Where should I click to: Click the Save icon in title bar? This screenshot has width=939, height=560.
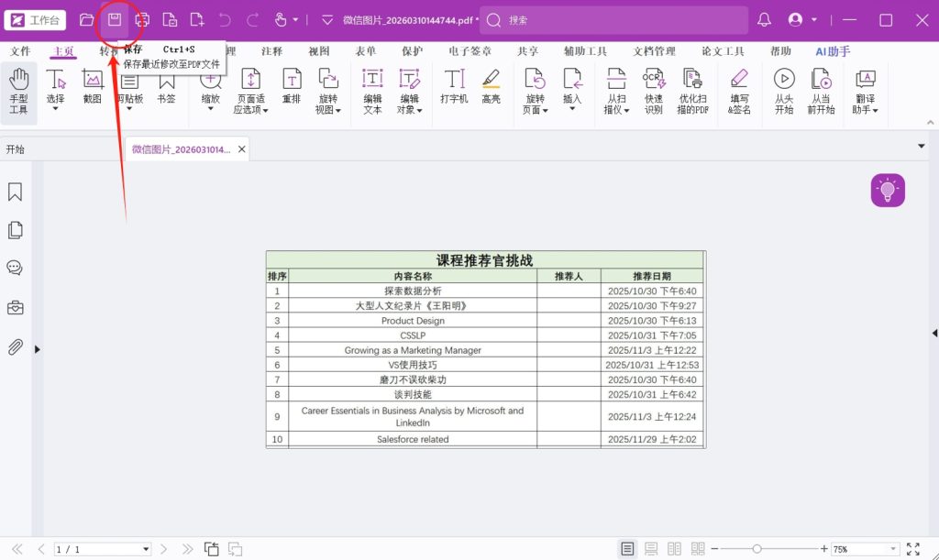pyautogui.click(x=115, y=20)
